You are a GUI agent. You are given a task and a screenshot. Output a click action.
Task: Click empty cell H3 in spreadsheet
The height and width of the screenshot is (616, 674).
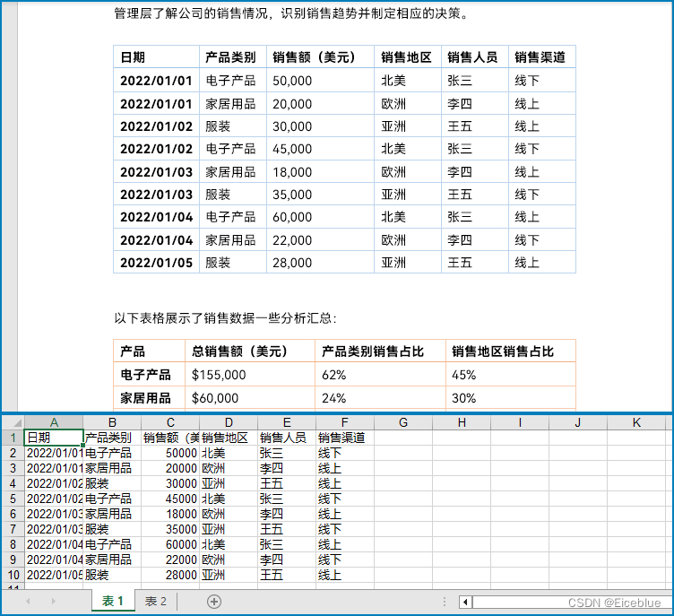[462, 468]
